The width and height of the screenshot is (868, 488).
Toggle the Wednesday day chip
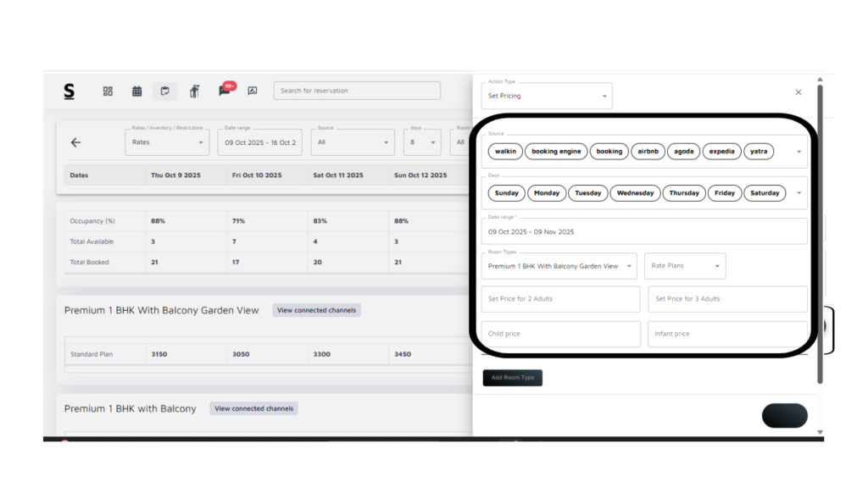[x=635, y=193]
